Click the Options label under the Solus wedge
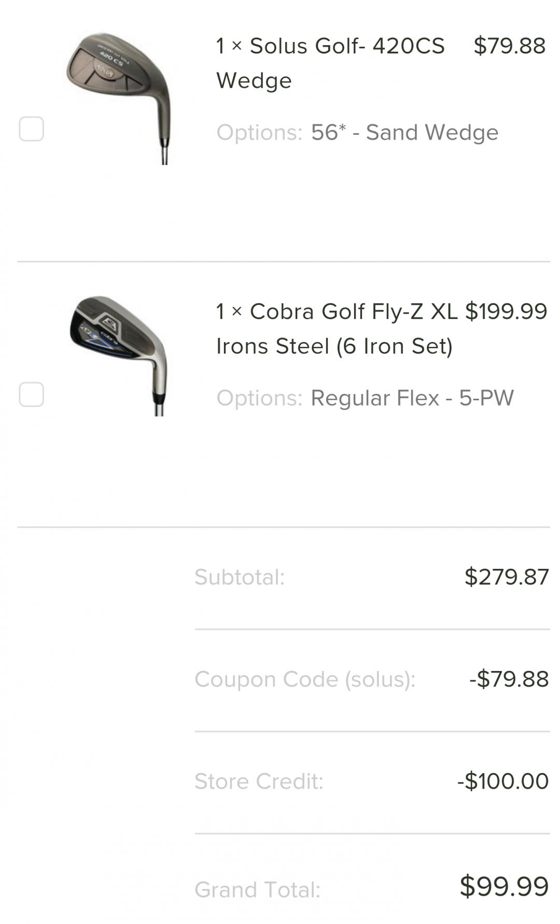The image size is (560, 924). coord(259,132)
